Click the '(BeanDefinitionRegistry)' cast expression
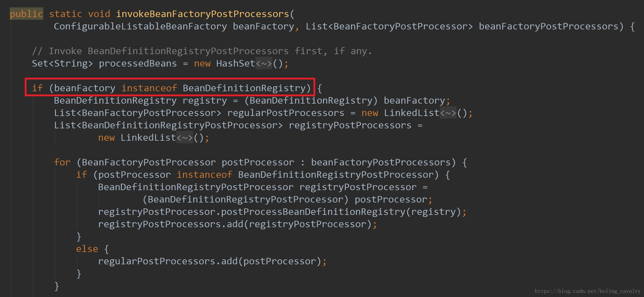This screenshot has height=297, width=644. 311,101
